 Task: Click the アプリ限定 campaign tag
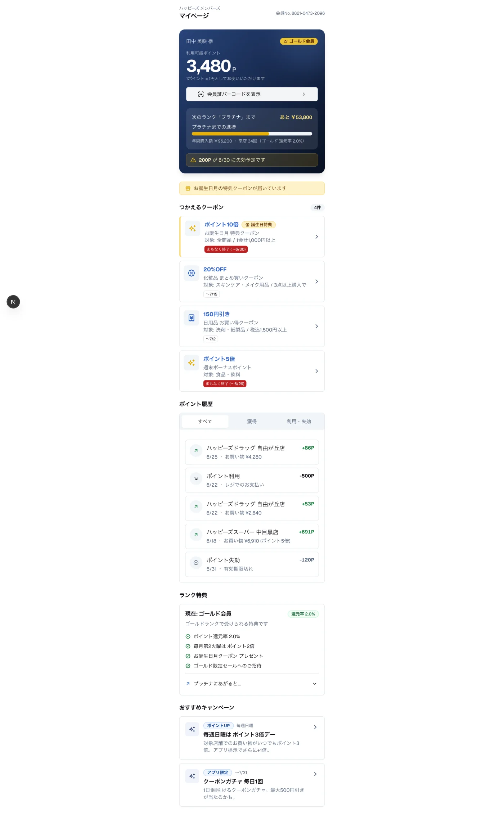click(x=218, y=772)
